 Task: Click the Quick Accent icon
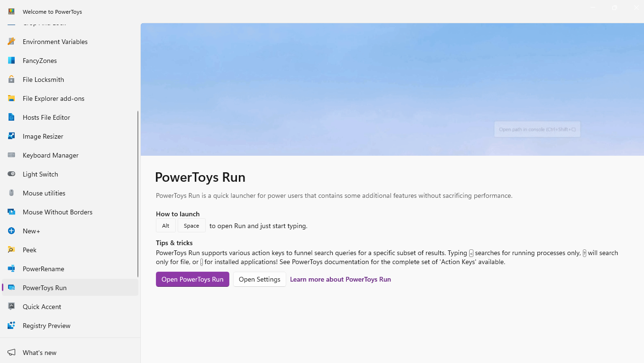pos(11,307)
